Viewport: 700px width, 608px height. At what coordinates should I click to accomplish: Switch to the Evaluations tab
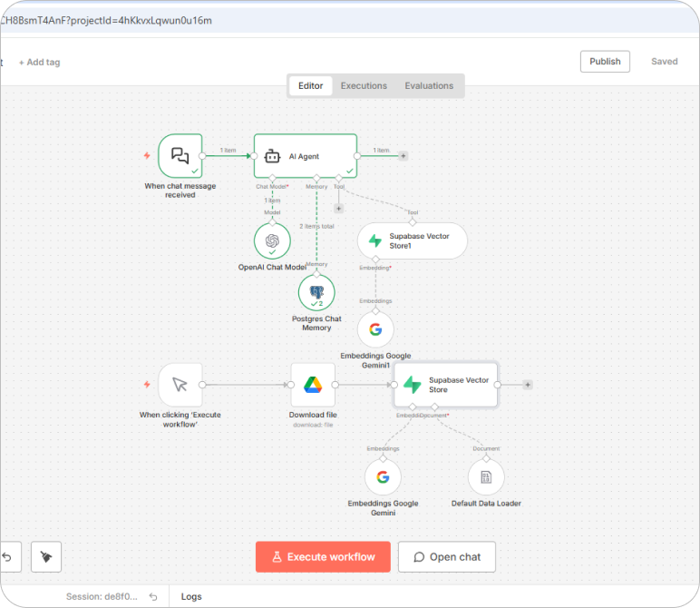[x=429, y=86]
